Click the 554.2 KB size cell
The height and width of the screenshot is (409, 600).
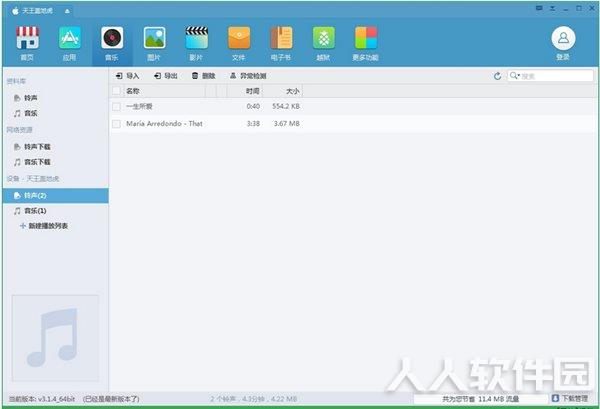286,106
